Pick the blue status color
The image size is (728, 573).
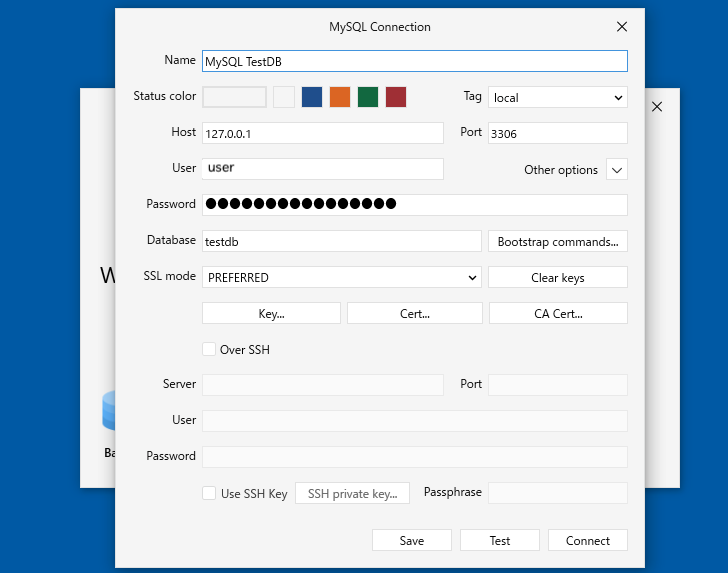[312, 97]
